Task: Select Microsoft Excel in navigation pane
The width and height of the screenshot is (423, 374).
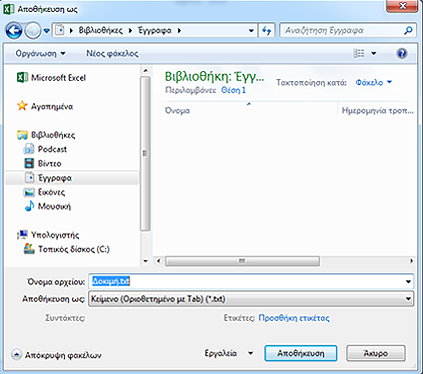Action: coord(58,78)
